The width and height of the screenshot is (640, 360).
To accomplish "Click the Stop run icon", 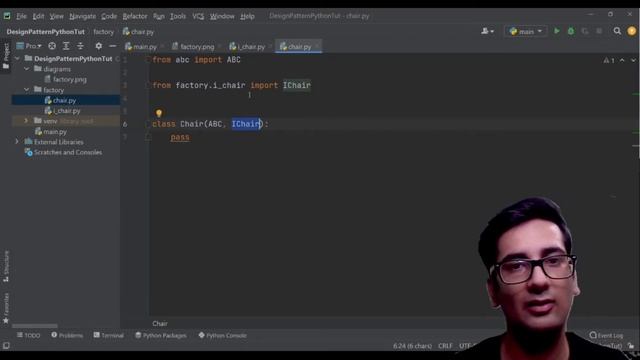I will click(599, 31).
